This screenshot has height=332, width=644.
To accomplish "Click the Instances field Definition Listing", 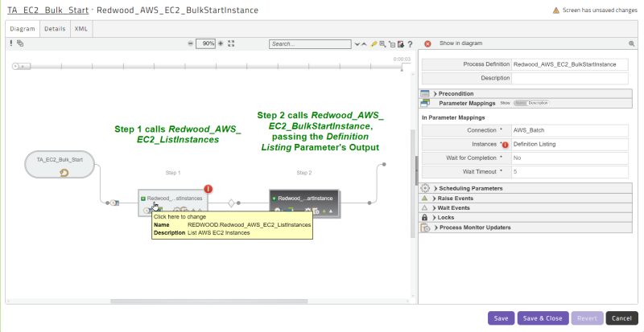I will click(570, 145).
